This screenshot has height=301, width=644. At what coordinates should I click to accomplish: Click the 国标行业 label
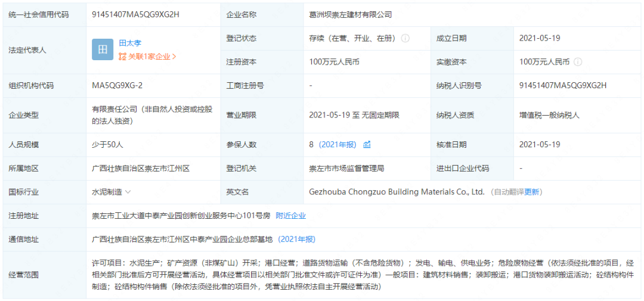[x=23, y=192]
